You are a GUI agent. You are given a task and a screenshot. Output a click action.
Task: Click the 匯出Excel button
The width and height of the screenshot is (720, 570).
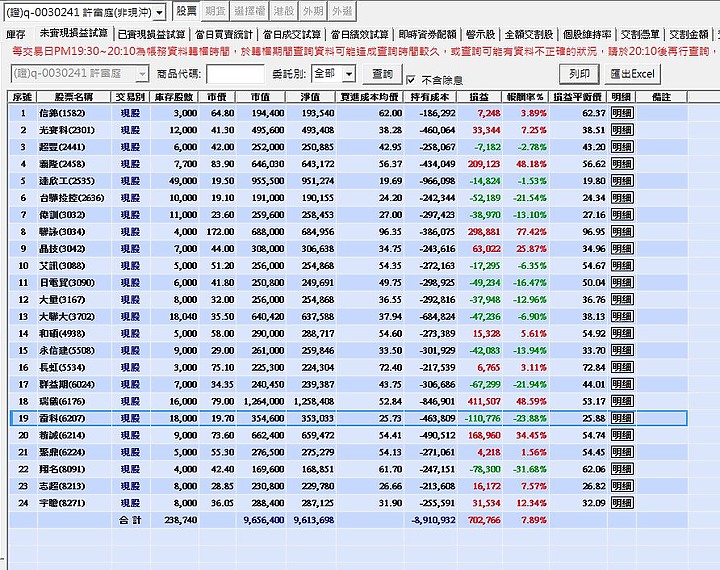pyautogui.click(x=633, y=74)
